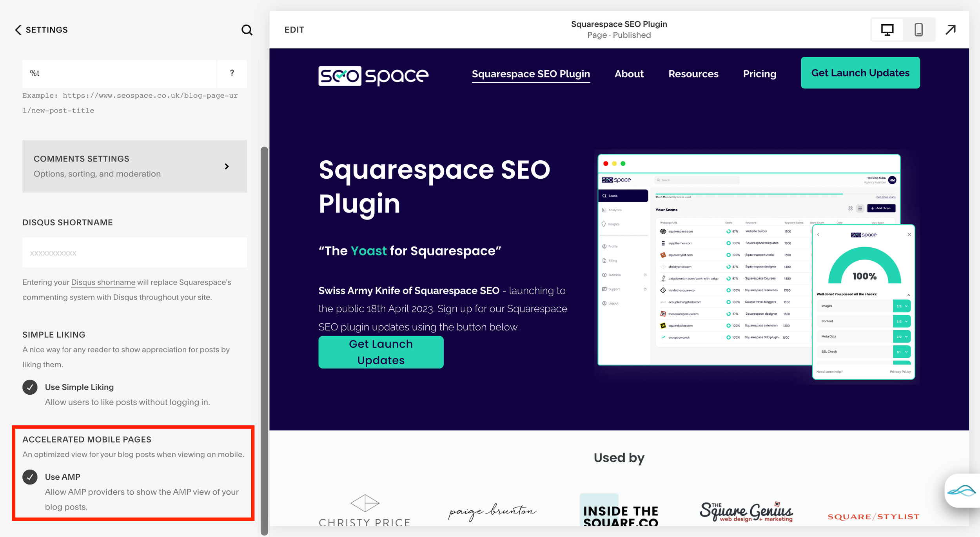Open the Resources nav item
Image resolution: width=980 pixels, height=537 pixels.
point(693,74)
